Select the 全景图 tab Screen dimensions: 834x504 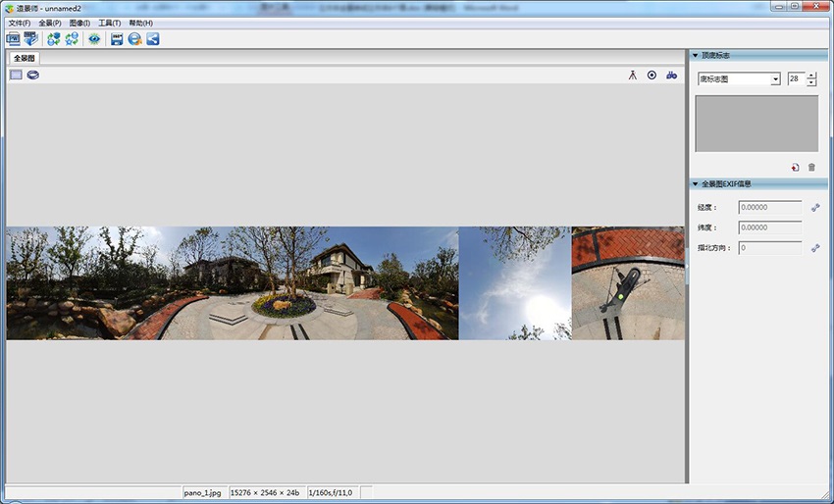[x=24, y=59]
